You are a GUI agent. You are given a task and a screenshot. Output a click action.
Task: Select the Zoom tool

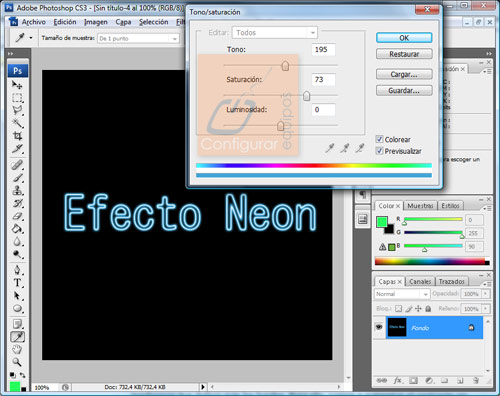pos(17,362)
